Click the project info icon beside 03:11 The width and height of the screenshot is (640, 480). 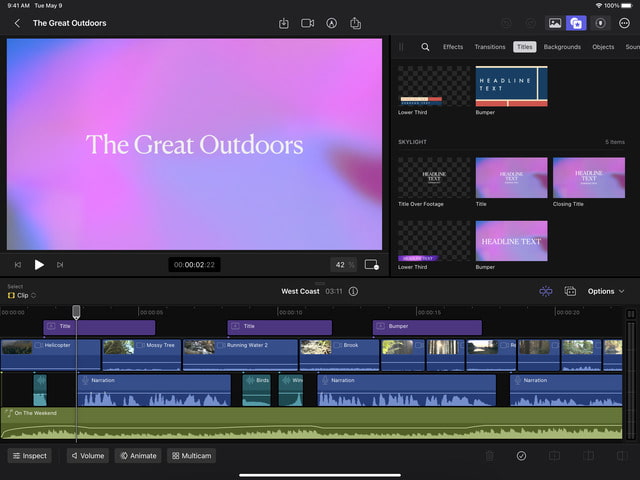(353, 291)
